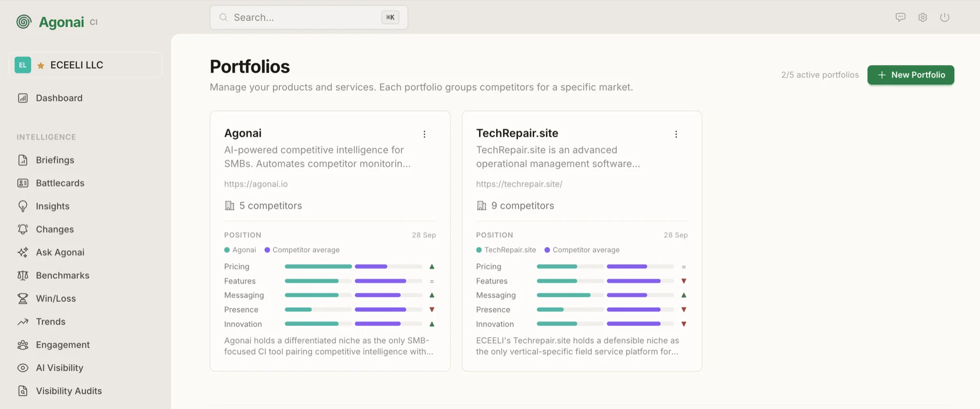Viewport: 980px width, 409px height.
Task: Click TechRepair.site's purple Features competitor bar
Action: [x=634, y=281]
